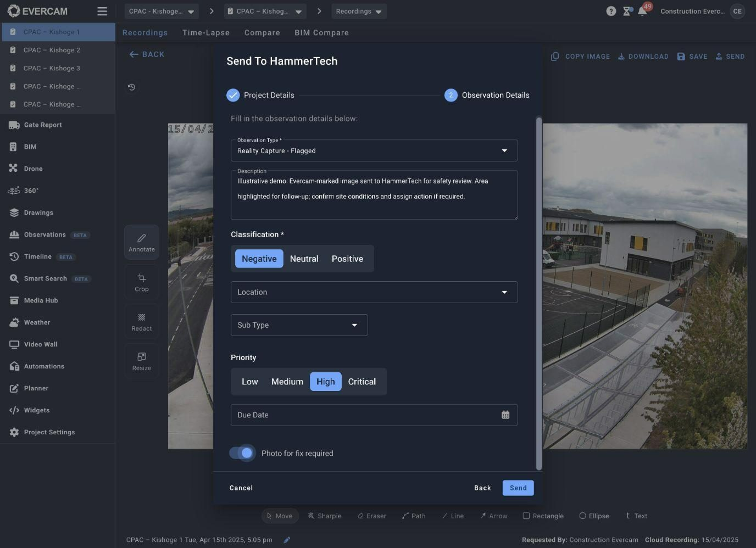Viewport: 756px width, 548px height.
Task: Open notifications bell with 49 badge
Action: [642, 11]
